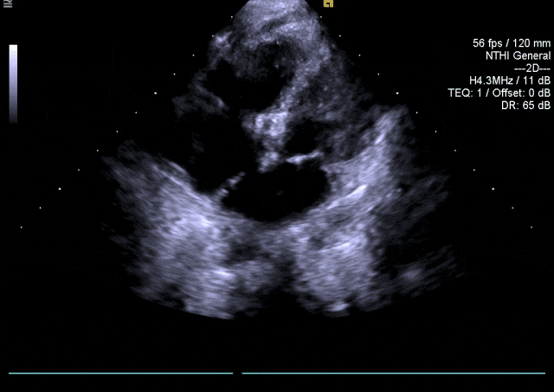This screenshot has height=392, width=554.
Task: Click the 'H4.3MHz / 11 dB' value
Action: click(x=510, y=80)
